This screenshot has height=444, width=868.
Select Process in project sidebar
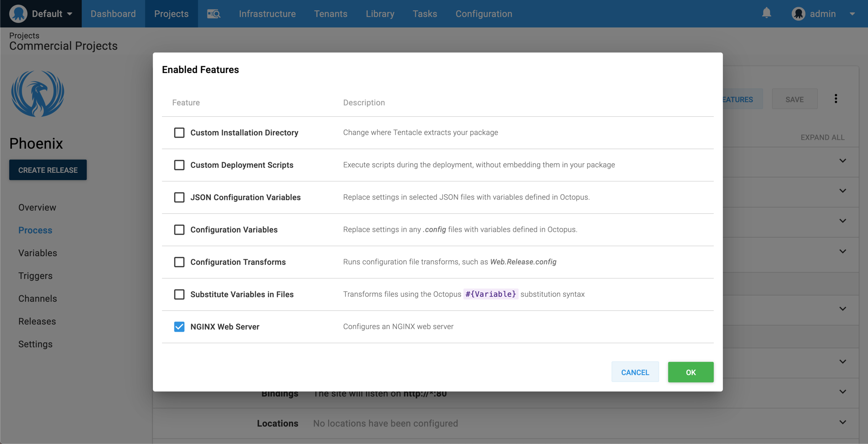pos(35,230)
